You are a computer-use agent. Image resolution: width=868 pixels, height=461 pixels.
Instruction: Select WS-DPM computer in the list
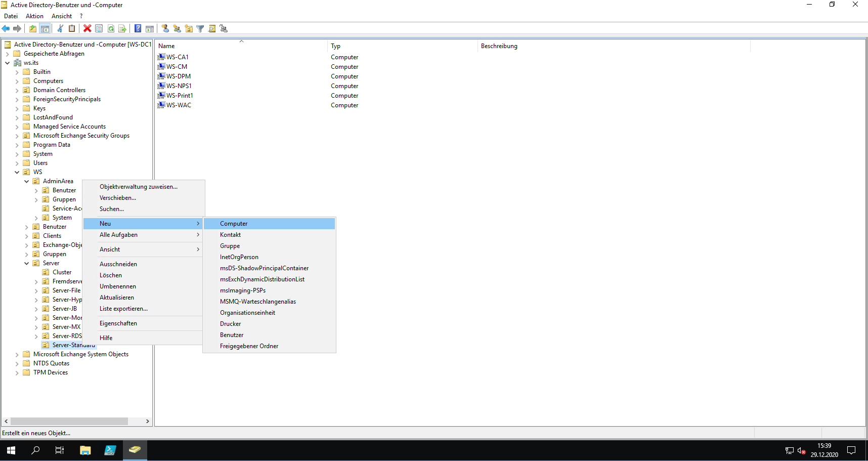coord(179,76)
